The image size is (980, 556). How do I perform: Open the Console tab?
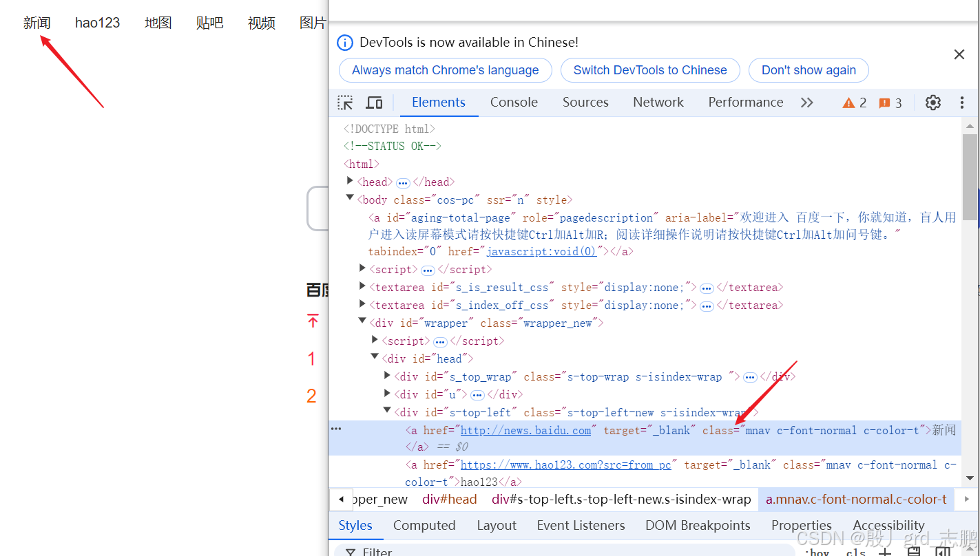tap(514, 103)
